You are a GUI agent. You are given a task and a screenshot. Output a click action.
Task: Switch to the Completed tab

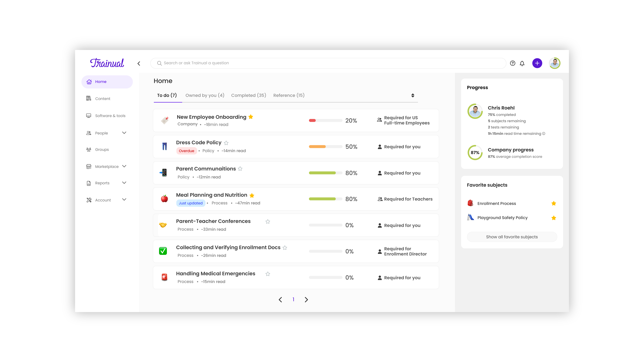point(249,95)
